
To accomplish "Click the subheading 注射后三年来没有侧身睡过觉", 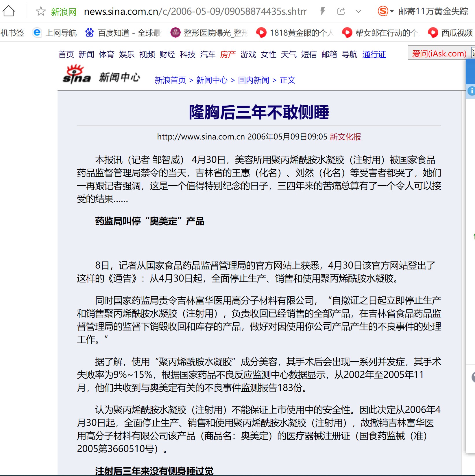I will (x=154, y=471).
